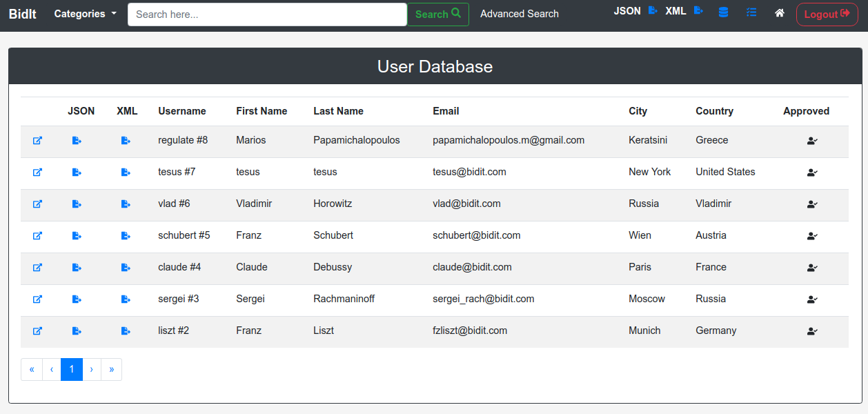Export vlad #6 as JSON

coord(77,204)
